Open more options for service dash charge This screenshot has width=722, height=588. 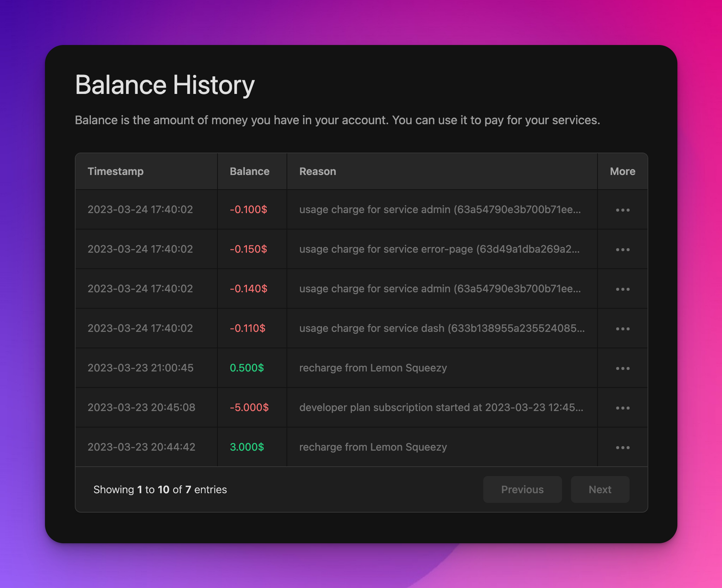tap(622, 329)
